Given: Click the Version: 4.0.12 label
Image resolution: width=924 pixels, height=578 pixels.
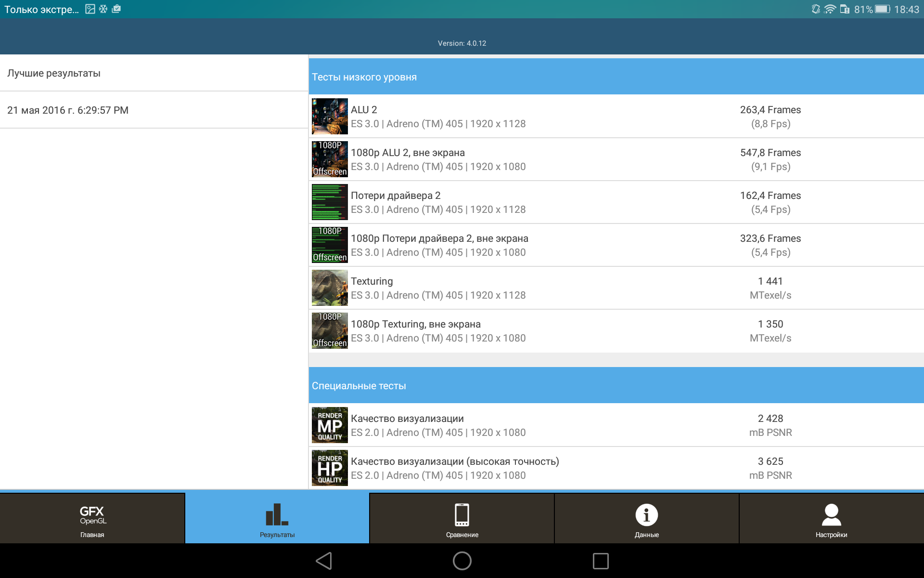Looking at the screenshot, I should [462, 43].
